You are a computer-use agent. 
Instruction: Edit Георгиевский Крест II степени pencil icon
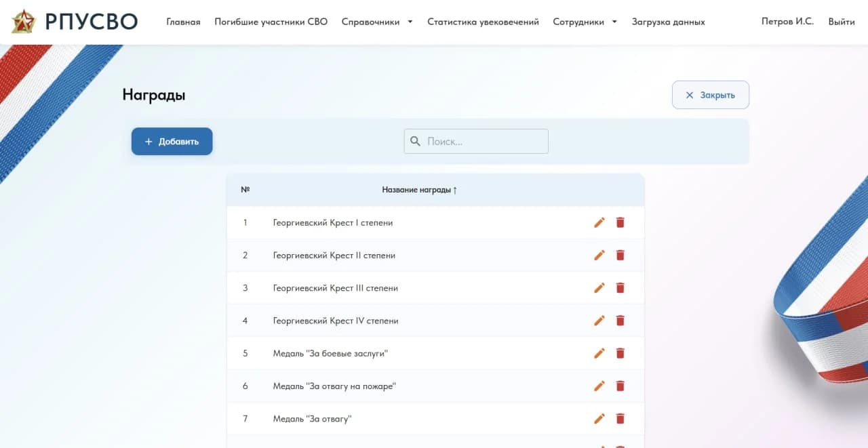click(x=599, y=255)
